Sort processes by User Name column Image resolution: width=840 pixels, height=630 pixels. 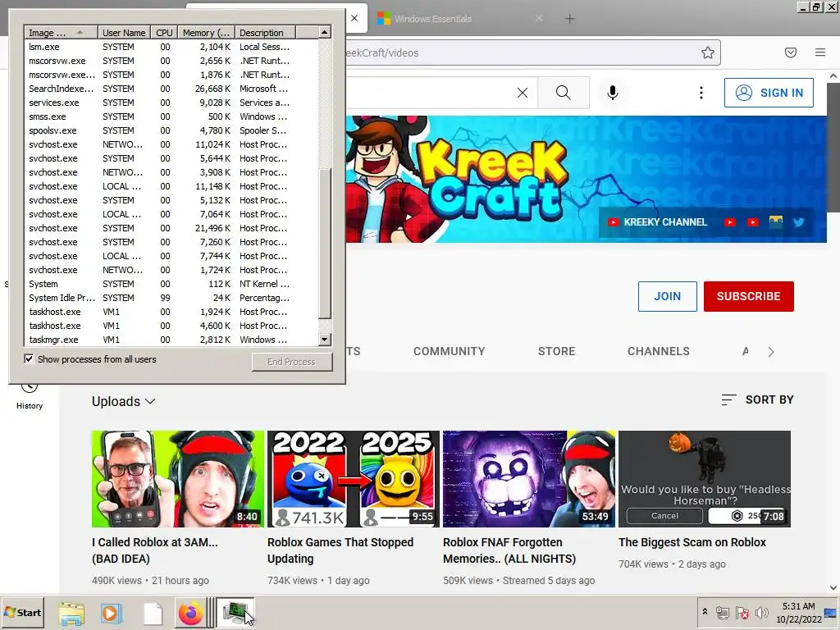[124, 33]
